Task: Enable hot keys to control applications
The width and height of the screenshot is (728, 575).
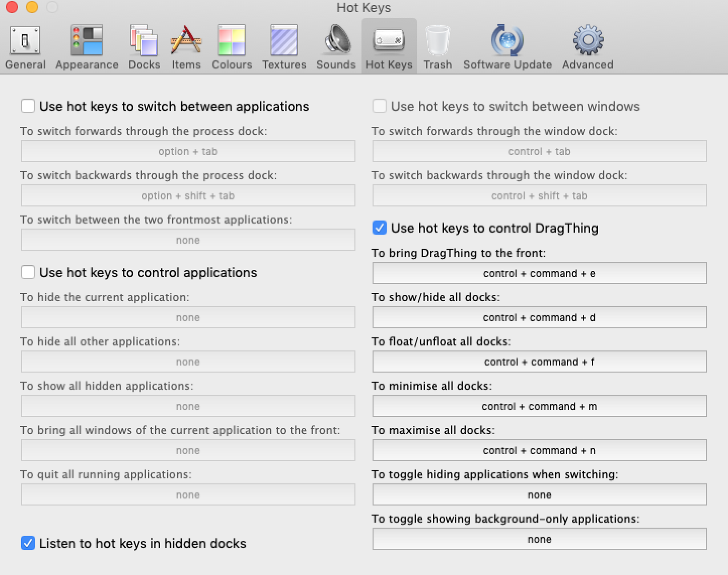Action: (x=28, y=272)
